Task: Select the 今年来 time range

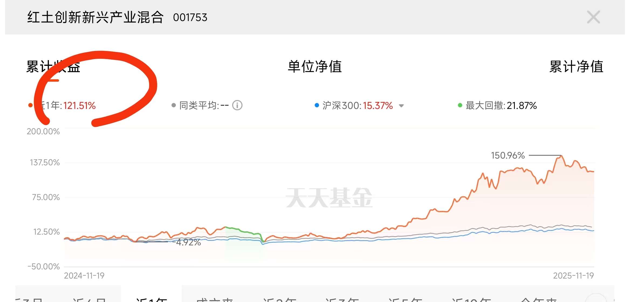Action: click(538, 299)
